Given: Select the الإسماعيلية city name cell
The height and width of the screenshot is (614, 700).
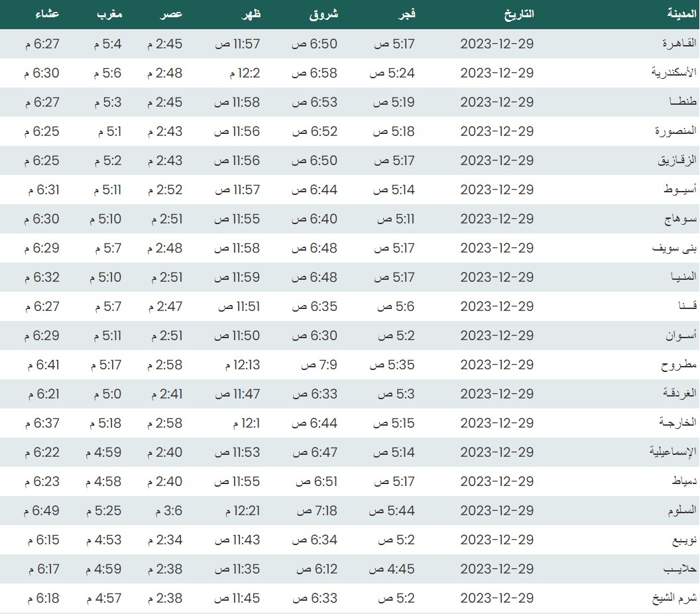Looking at the screenshot, I should click(x=673, y=452).
